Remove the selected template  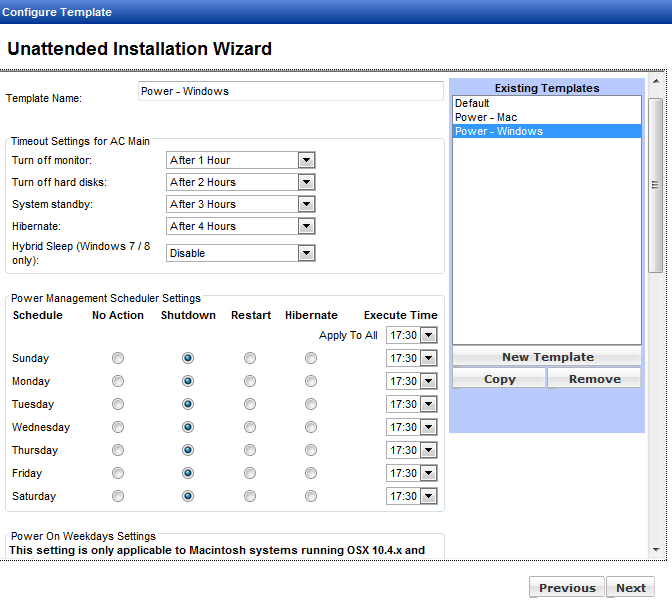click(x=594, y=379)
